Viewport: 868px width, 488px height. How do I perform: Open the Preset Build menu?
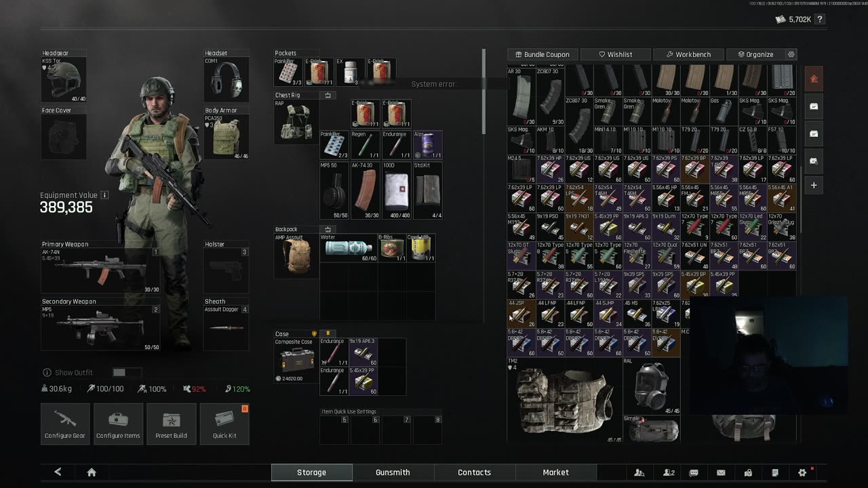171,424
